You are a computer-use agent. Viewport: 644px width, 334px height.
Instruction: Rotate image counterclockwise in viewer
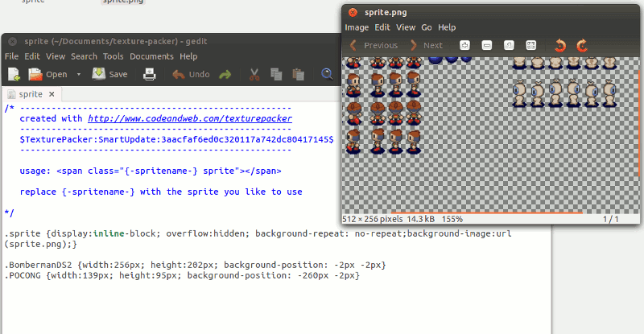[x=560, y=45]
